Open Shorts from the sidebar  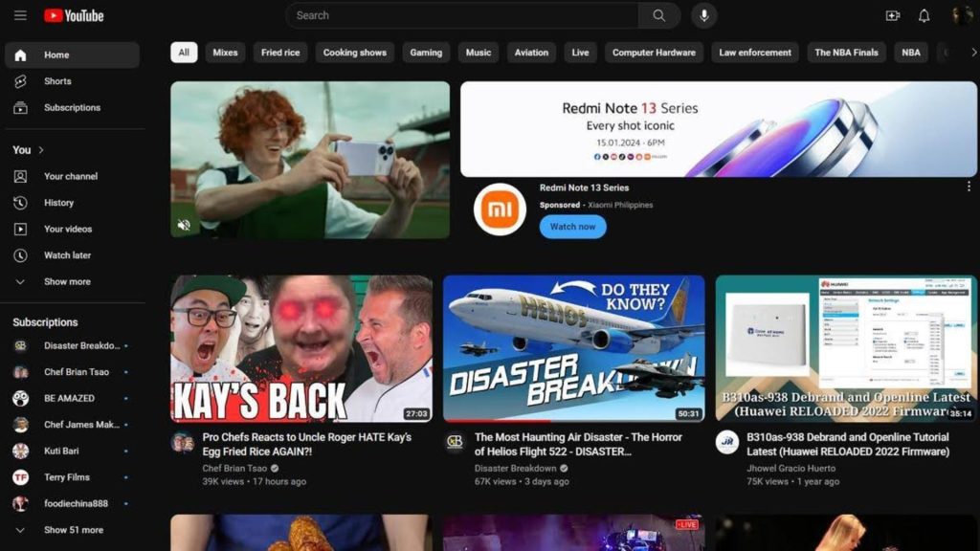(x=57, y=81)
